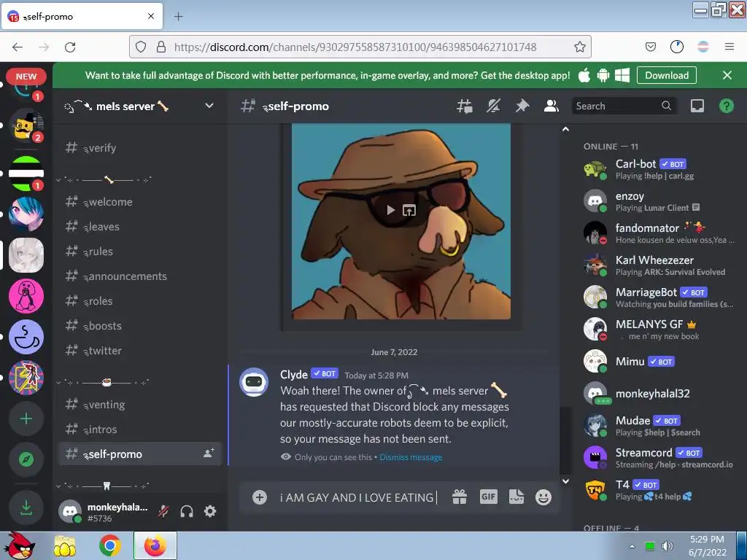The image size is (747, 560).
Task: Select MELANYS GF in member list
Action: click(x=659, y=329)
